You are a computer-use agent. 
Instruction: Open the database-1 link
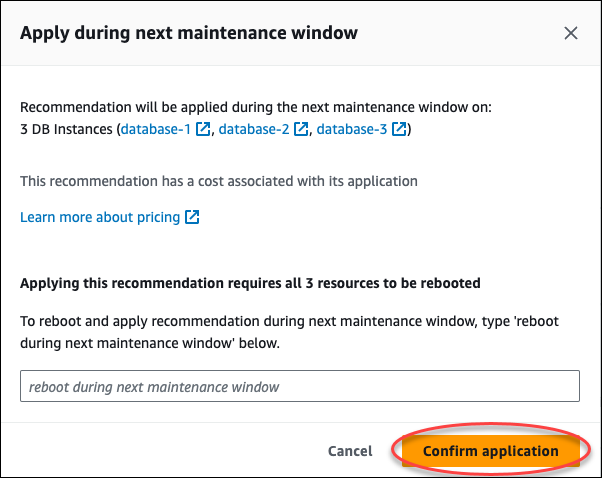click(156, 129)
